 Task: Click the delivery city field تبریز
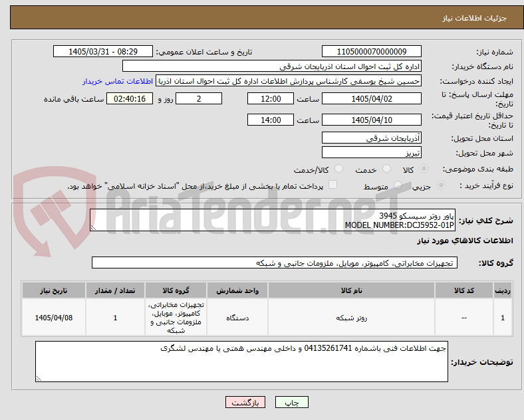click(371, 153)
